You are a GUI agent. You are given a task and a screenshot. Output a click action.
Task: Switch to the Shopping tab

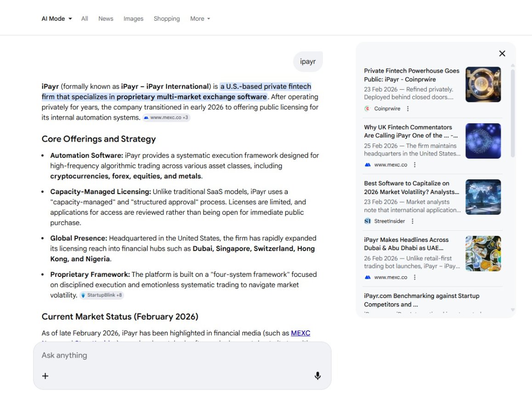click(167, 19)
